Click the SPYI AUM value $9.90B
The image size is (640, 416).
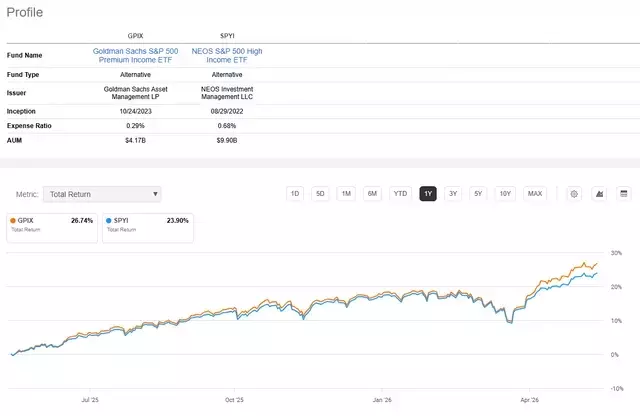227,140
